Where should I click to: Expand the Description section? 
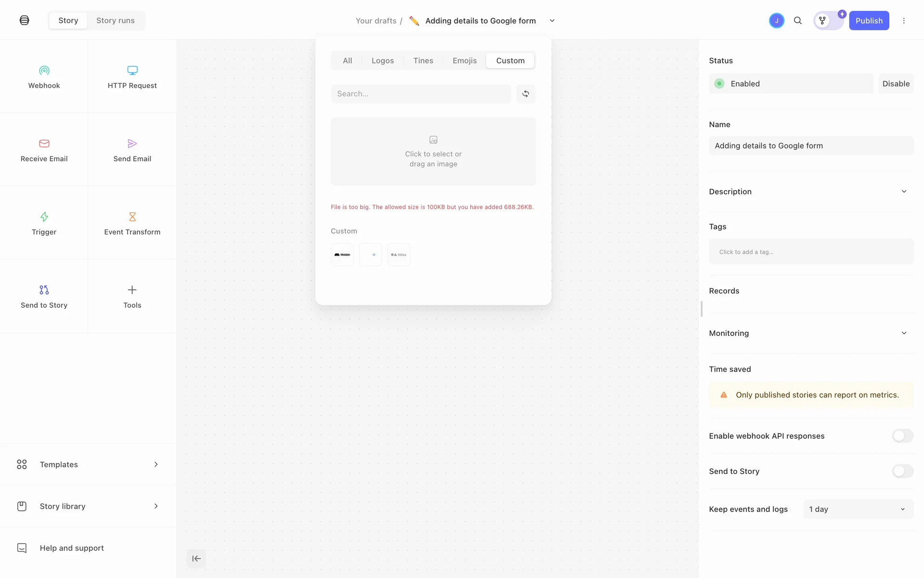(x=903, y=192)
